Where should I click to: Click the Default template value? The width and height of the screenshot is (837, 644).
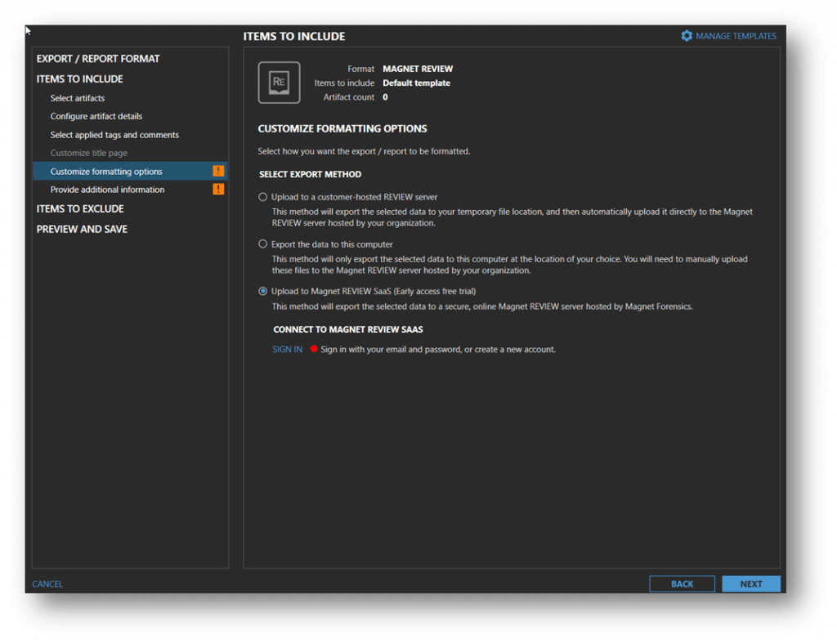(x=416, y=83)
